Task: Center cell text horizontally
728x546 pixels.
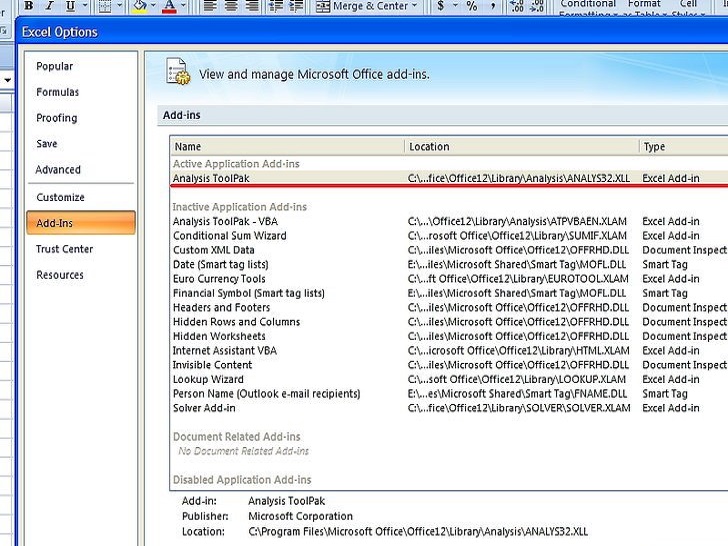Action: (x=231, y=6)
